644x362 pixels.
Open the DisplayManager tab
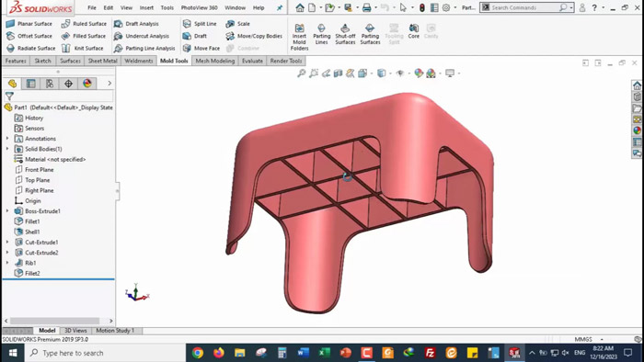tap(87, 84)
